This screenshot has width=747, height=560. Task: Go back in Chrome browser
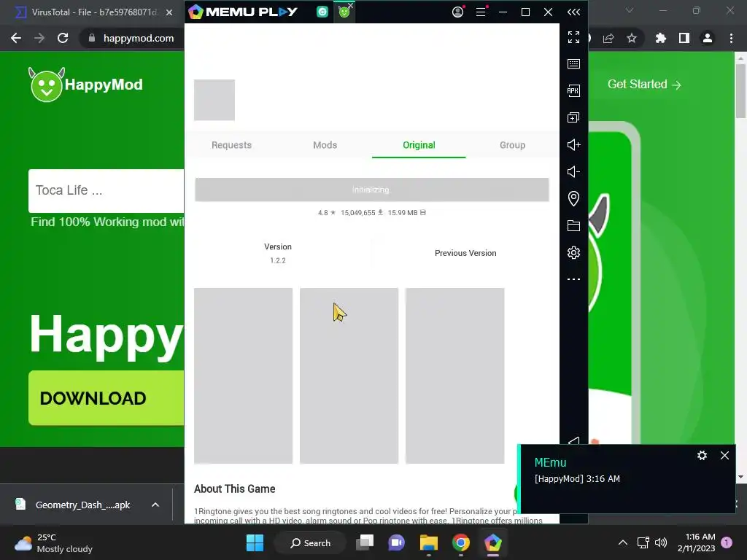pos(16,38)
